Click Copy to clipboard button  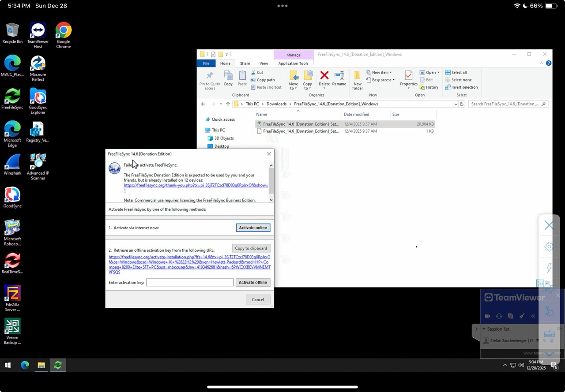251,248
